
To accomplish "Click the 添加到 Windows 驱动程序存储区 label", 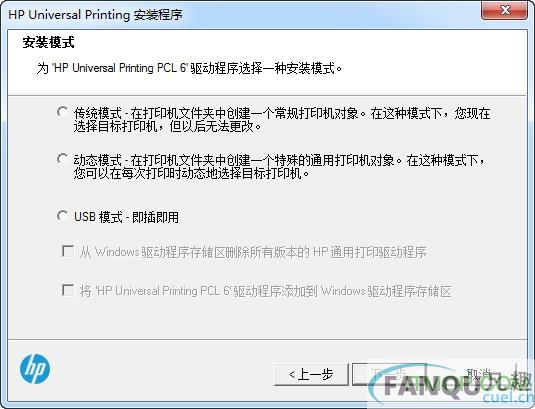I will (x=265, y=291).
